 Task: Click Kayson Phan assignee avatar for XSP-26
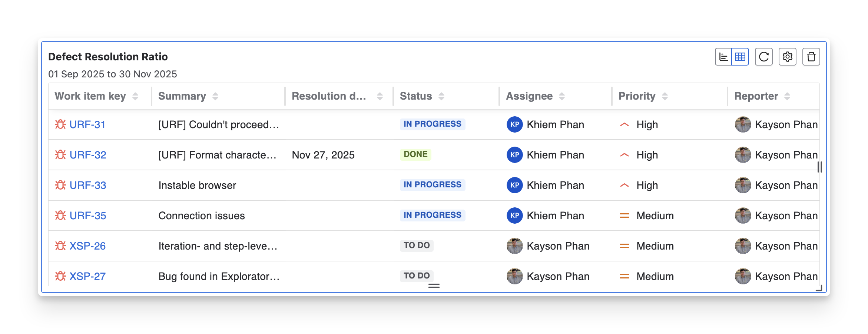coord(514,246)
